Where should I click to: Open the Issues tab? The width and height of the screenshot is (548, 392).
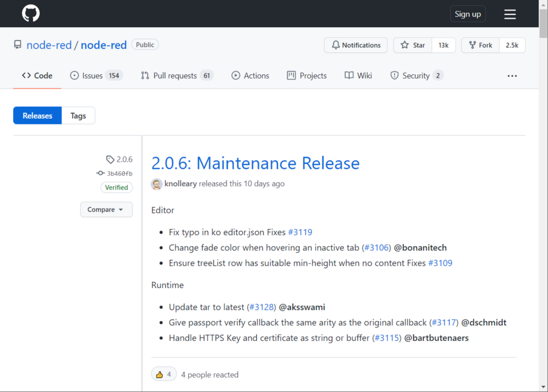[96, 76]
